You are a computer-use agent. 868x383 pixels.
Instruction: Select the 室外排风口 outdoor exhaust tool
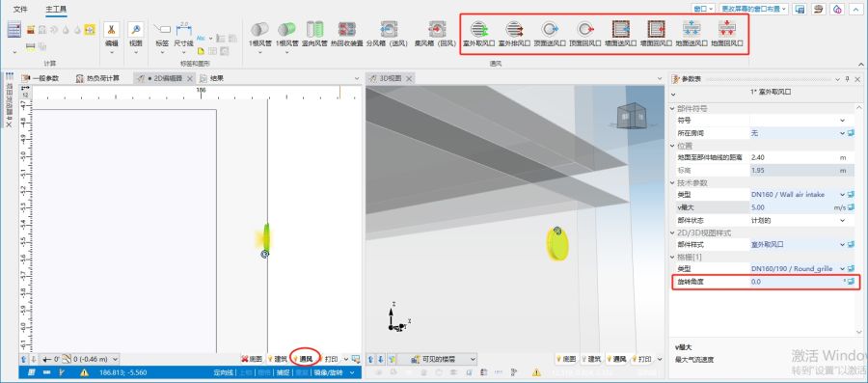[x=514, y=33]
